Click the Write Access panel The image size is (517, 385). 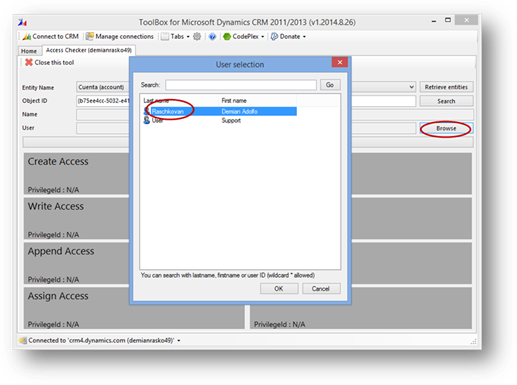(76, 218)
